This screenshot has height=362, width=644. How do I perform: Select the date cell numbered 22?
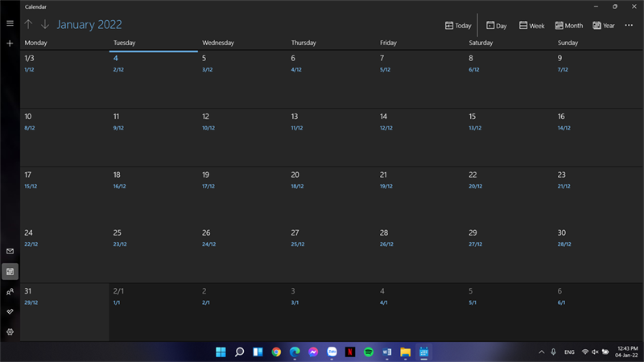click(x=510, y=195)
